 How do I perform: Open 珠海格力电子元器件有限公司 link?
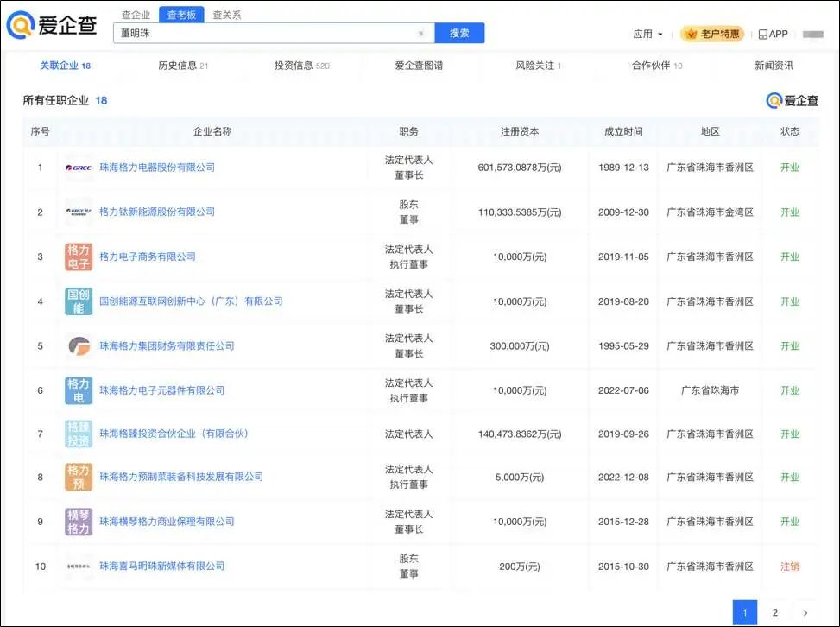point(161,390)
